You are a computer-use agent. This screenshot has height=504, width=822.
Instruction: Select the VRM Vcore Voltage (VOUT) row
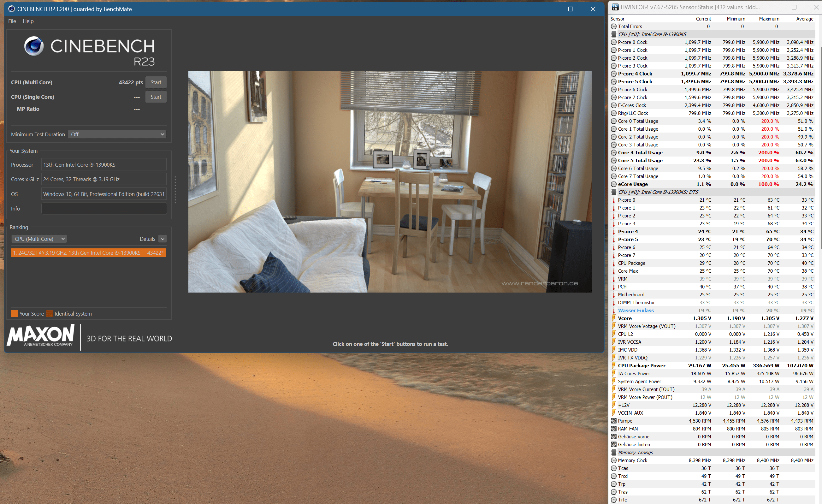712,326
